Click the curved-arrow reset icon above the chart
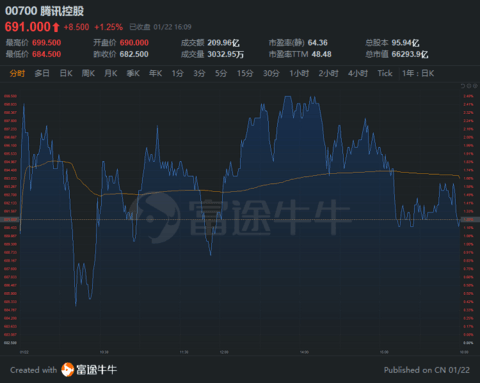The width and height of the screenshot is (480, 383). 463,86
